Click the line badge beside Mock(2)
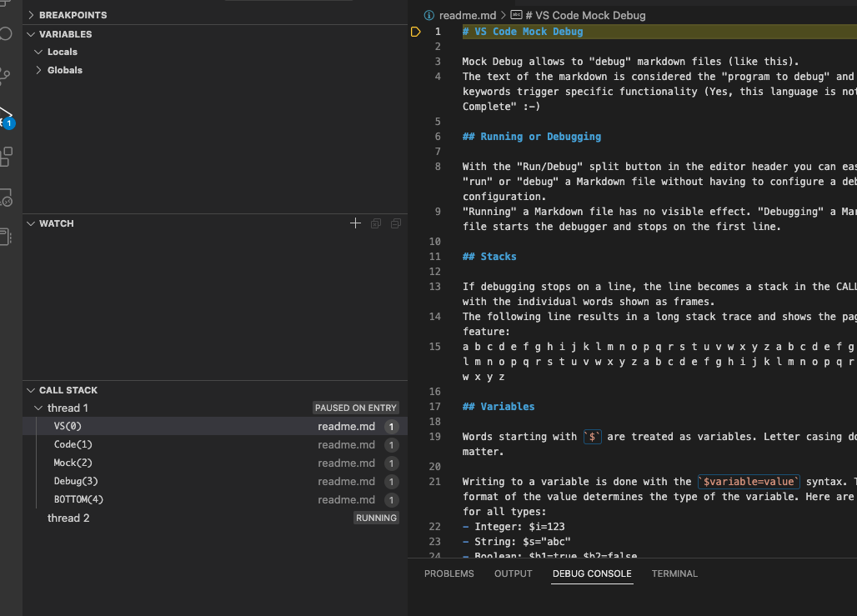 coord(391,463)
